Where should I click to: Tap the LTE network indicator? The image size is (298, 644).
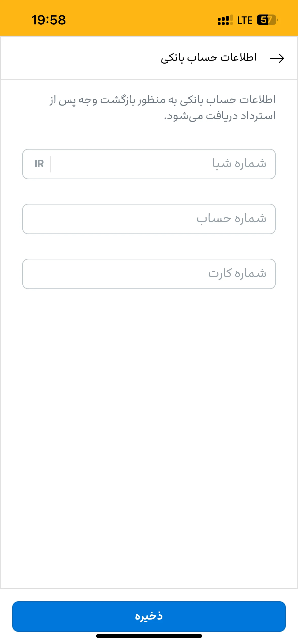pos(245,20)
